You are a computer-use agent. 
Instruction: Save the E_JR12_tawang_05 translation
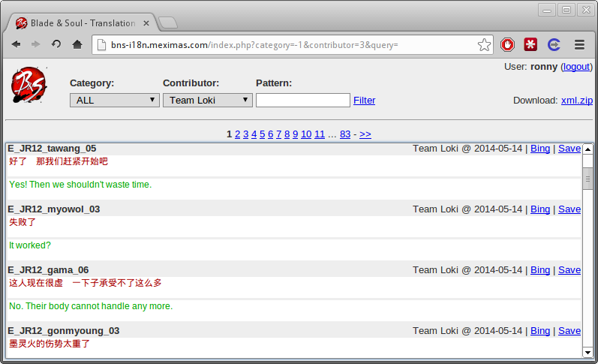pos(569,149)
